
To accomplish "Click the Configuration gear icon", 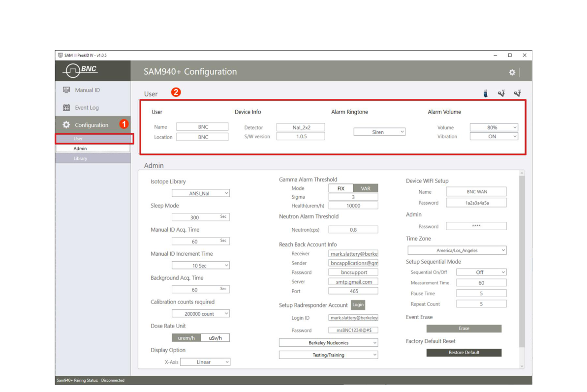I will [x=66, y=125].
